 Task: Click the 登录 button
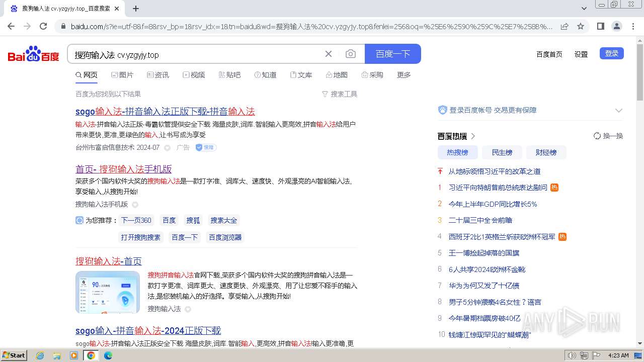click(612, 53)
